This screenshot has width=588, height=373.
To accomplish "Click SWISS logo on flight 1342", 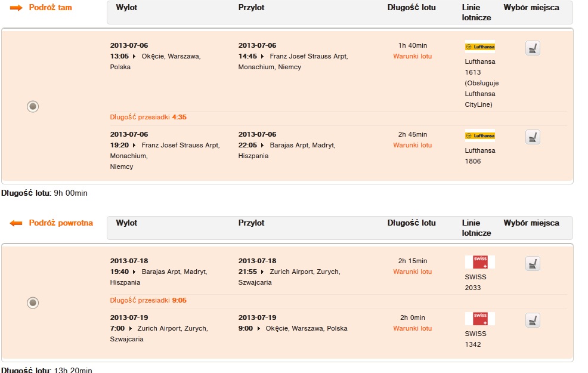I will [x=479, y=319].
